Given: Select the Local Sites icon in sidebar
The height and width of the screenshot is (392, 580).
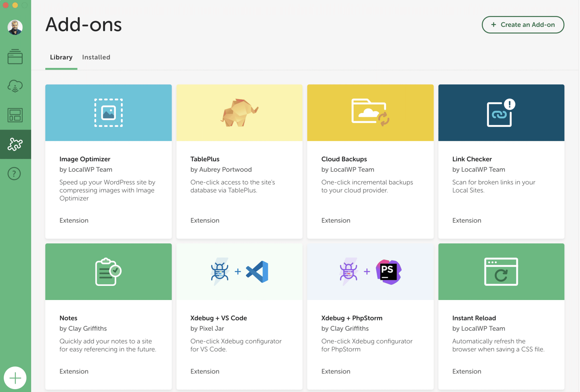Looking at the screenshot, I should point(15,57).
